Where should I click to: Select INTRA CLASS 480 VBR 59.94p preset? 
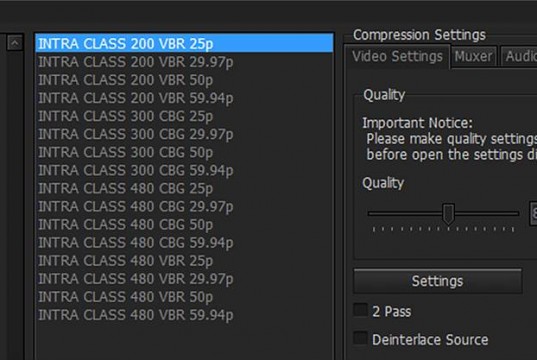click(x=184, y=315)
